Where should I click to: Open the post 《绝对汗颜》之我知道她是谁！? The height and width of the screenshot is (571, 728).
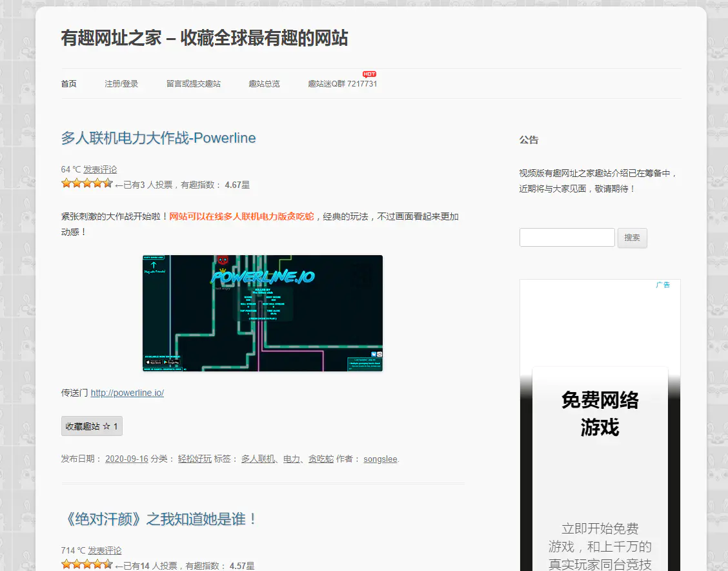[x=158, y=519]
